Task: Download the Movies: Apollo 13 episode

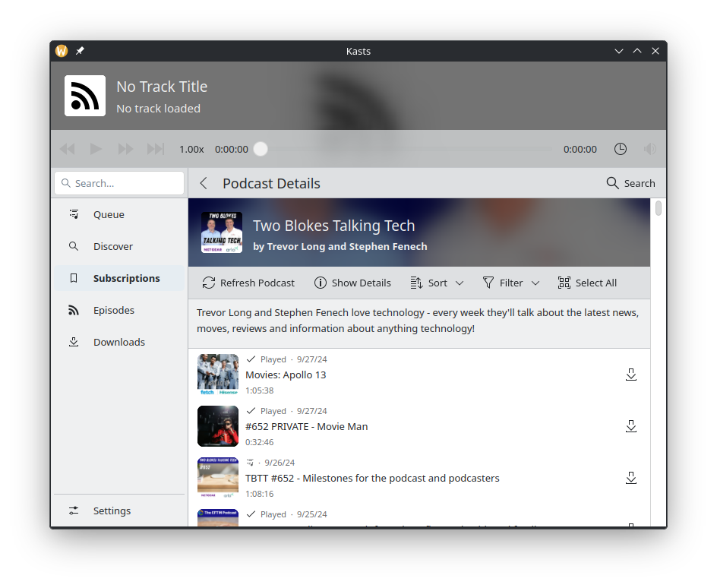Action: click(631, 375)
